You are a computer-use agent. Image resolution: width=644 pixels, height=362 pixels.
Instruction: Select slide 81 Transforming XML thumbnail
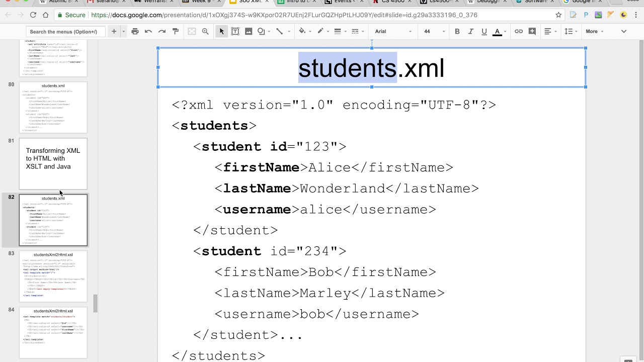pos(53,164)
